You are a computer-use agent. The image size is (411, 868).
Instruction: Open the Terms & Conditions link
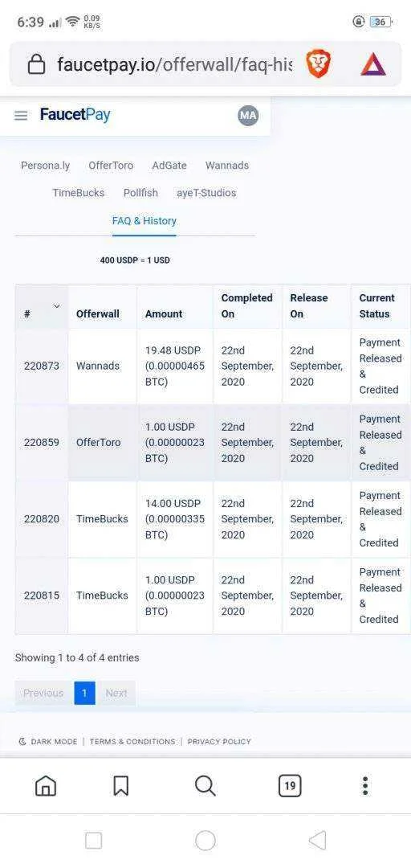(x=132, y=741)
